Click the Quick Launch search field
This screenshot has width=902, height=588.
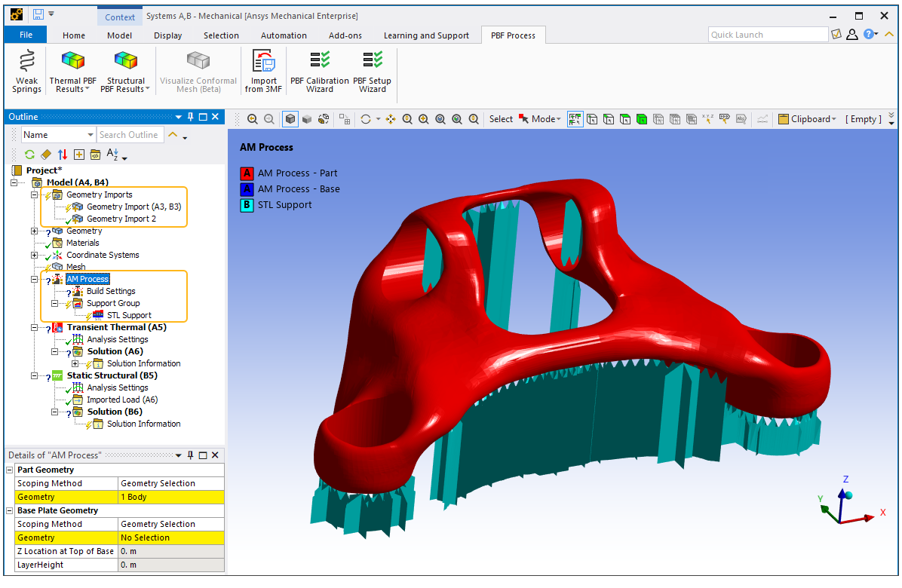click(768, 35)
